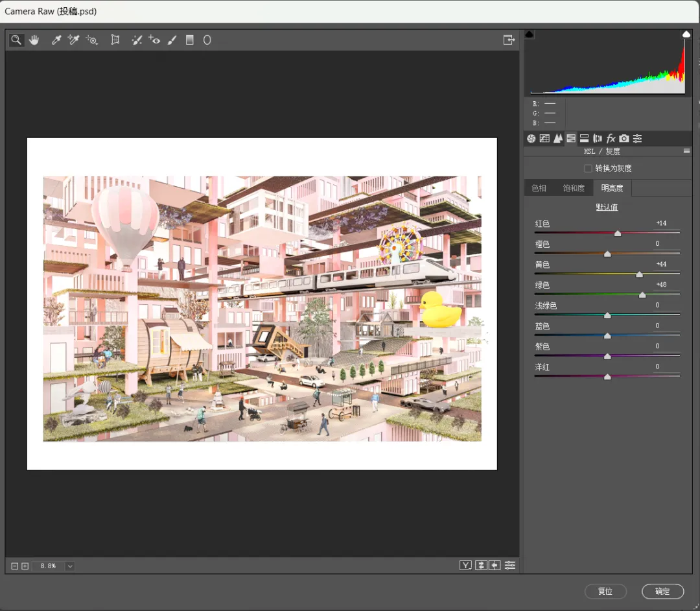Switch to the 饱和度 tab
This screenshot has height=611, width=700.
click(x=574, y=188)
